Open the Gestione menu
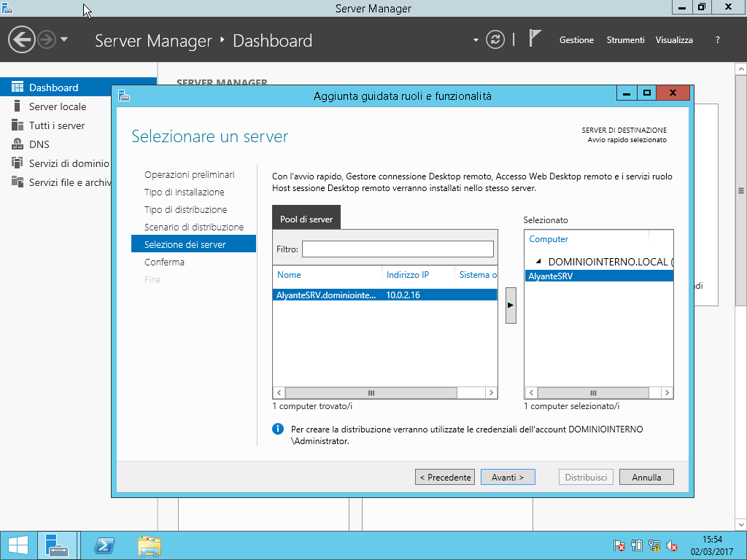The width and height of the screenshot is (747, 560). (x=576, y=40)
